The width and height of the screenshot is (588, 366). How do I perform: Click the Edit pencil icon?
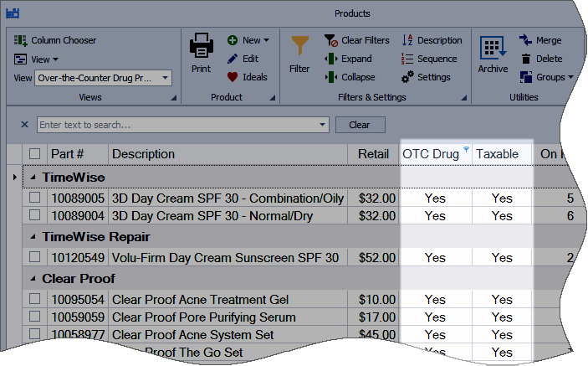point(233,59)
